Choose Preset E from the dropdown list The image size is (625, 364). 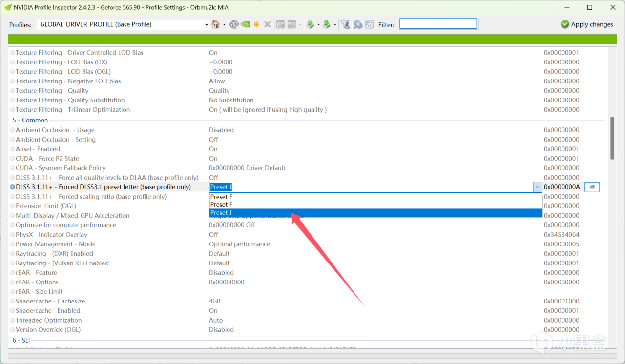pyautogui.click(x=375, y=197)
